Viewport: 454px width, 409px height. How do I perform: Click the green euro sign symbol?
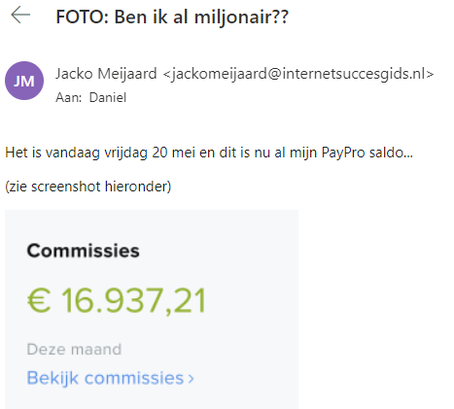click(x=39, y=301)
